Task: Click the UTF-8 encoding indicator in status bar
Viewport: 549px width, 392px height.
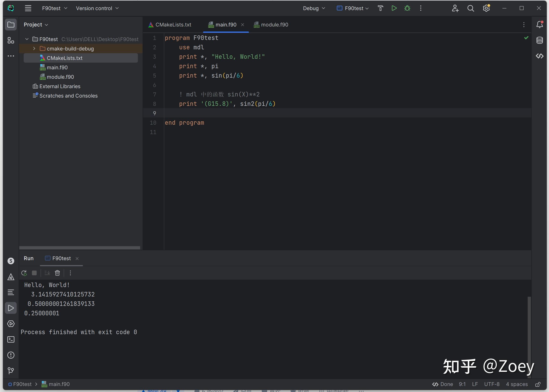Action: (x=492, y=384)
